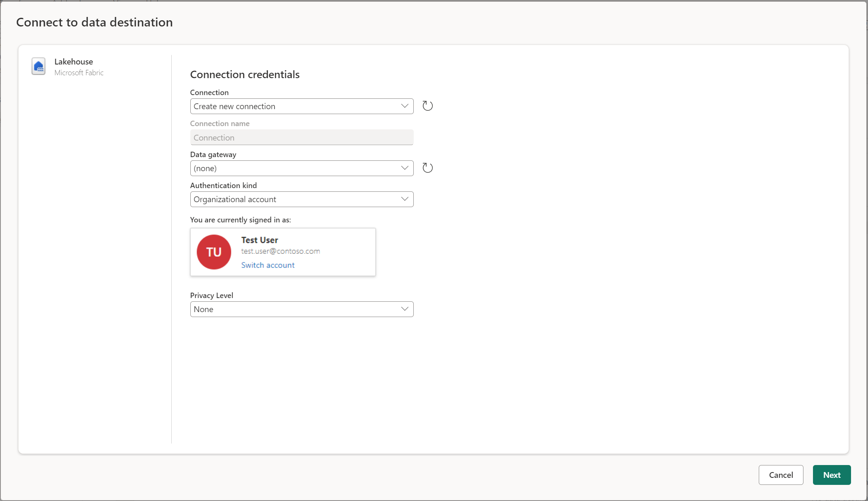The width and height of the screenshot is (868, 501).
Task: Select the None privacy level option
Action: coord(302,308)
